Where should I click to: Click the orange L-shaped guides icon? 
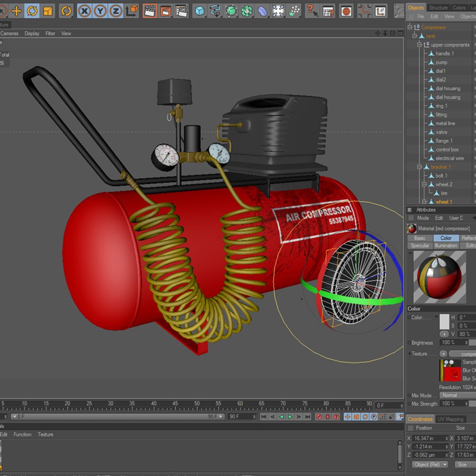click(x=364, y=11)
